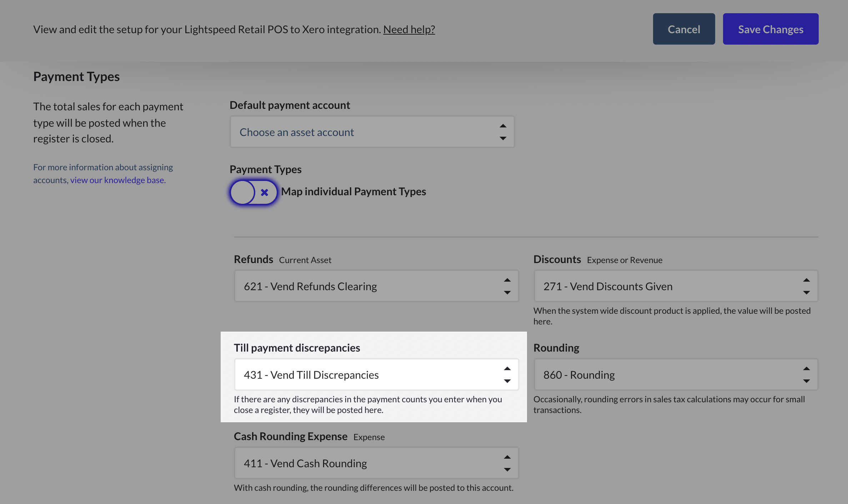Image resolution: width=848 pixels, height=504 pixels.
Task: Open the Default payment account dropdown
Action: coord(372,132)
